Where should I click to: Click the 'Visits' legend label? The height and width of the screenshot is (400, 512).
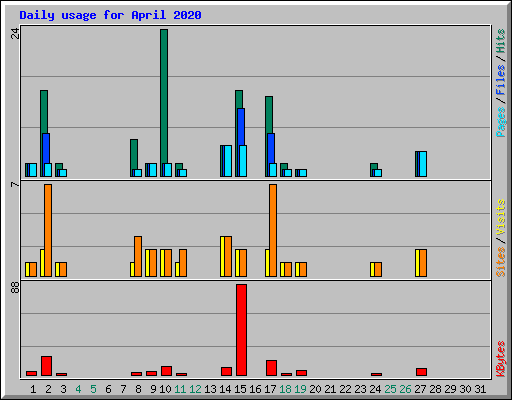click(500, 217)
